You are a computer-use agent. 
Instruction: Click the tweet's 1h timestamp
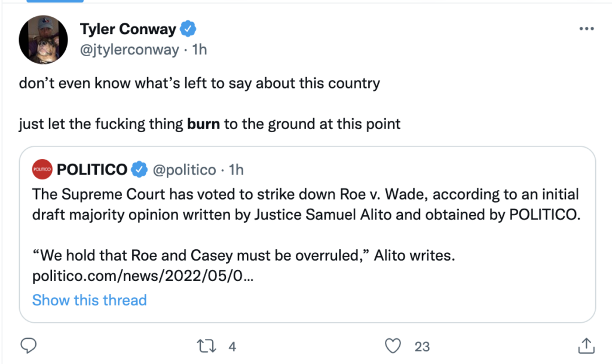199,50
